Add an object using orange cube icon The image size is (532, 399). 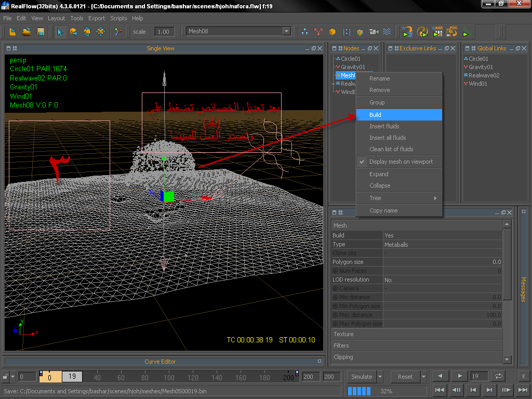(332, 32)
